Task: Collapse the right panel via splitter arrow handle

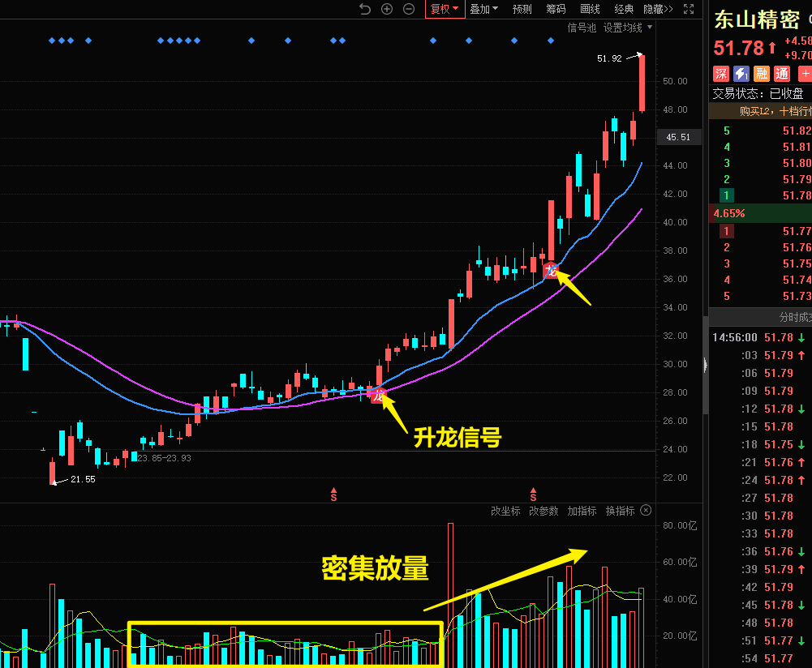Action: click(705, 366)
